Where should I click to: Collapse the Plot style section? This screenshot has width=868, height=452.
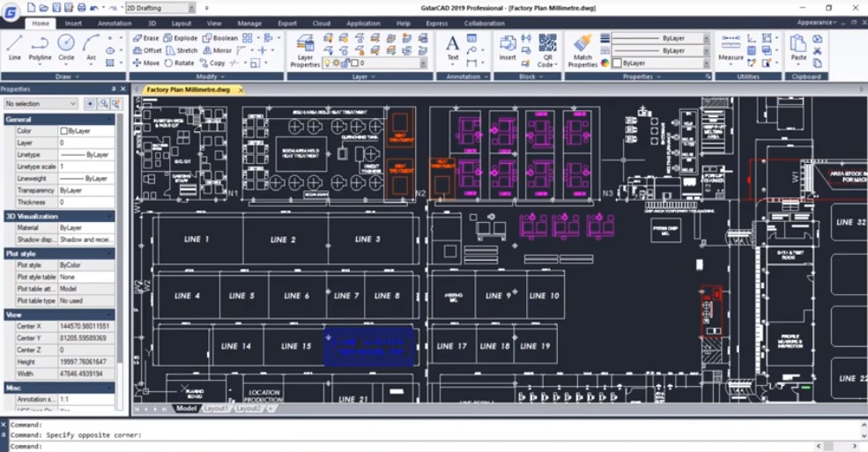click(110, 254)
